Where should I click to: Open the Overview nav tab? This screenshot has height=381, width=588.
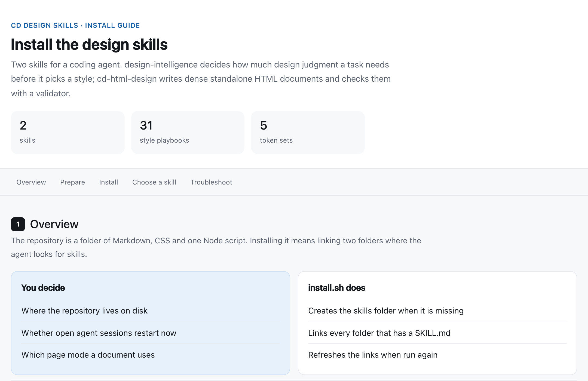[31, 182]
